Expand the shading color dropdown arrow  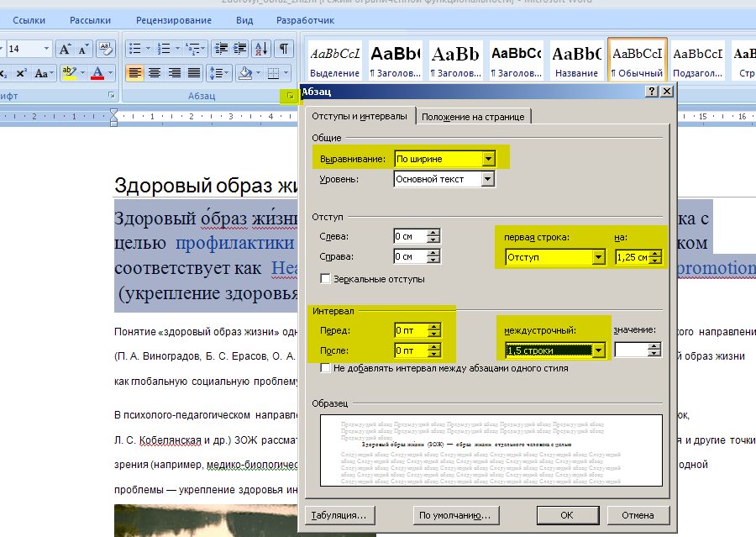(x=258, y=73)
